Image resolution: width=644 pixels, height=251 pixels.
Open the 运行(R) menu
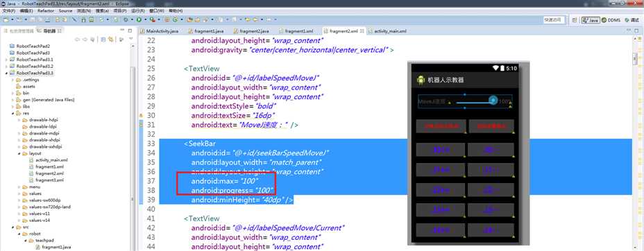[x=138, y=10]
